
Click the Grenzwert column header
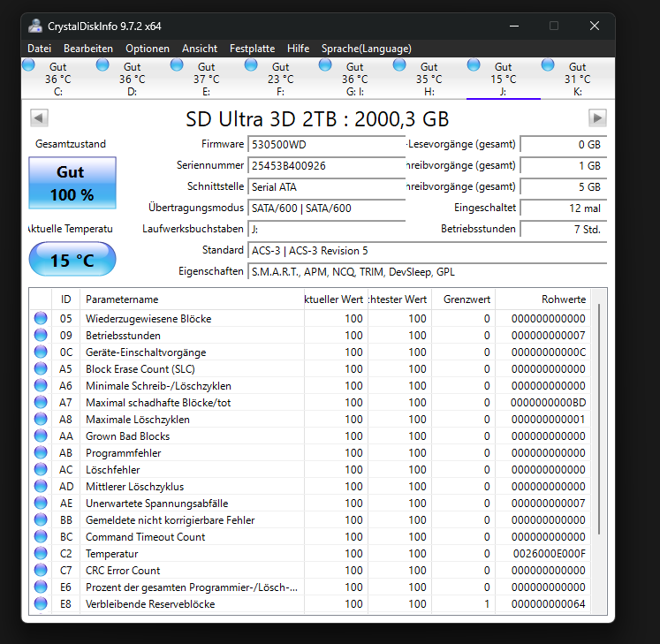[x=464, y=299]
